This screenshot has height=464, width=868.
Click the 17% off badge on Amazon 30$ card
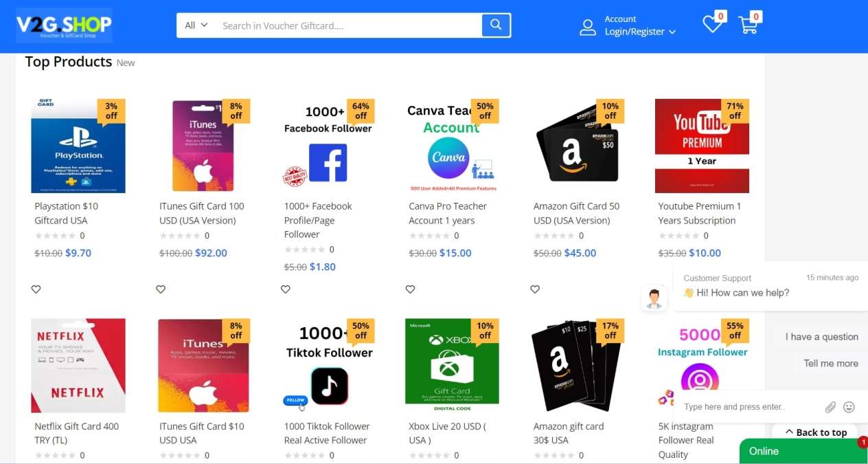point(610,331)
